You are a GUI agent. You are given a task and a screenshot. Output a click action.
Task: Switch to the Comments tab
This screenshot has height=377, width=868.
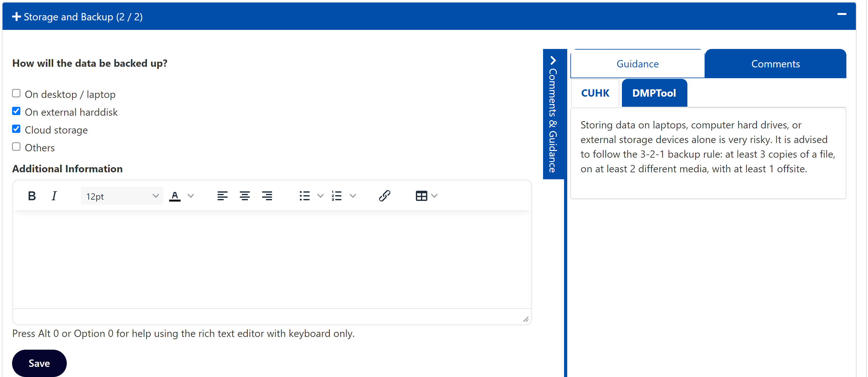coord(775,64)
